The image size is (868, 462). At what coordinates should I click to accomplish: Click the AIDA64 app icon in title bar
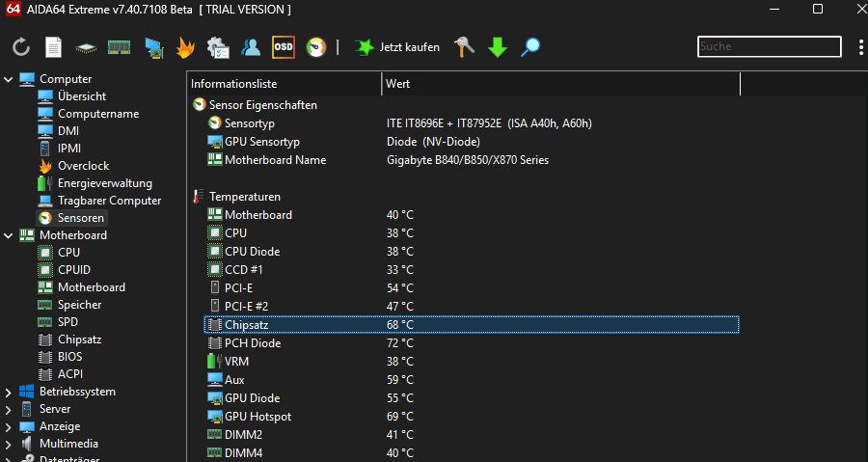coord(14,9)
